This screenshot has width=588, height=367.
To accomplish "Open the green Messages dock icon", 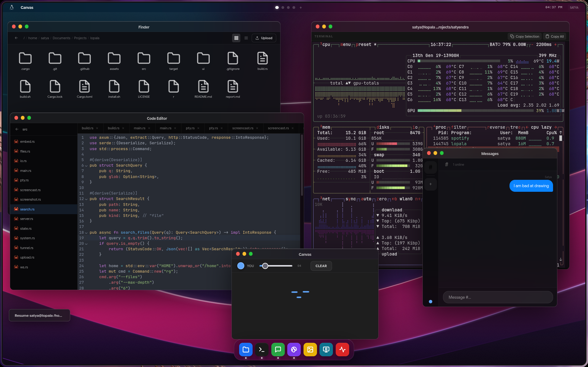I will click(278, 350).
